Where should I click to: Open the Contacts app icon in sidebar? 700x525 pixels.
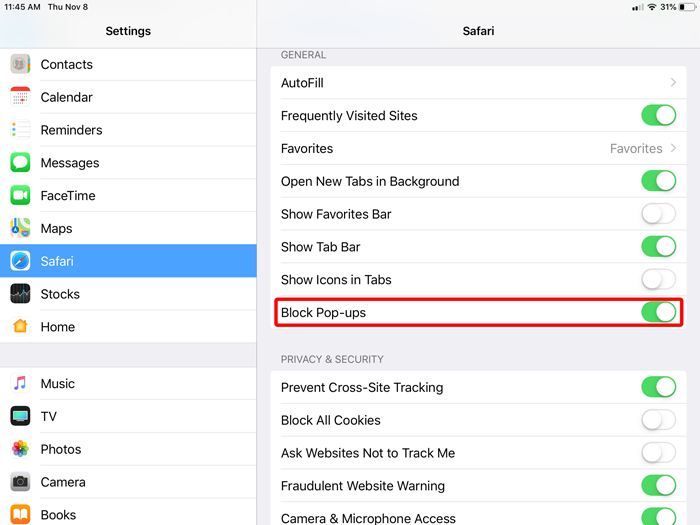pyautogui.click(x=20, y=64)
